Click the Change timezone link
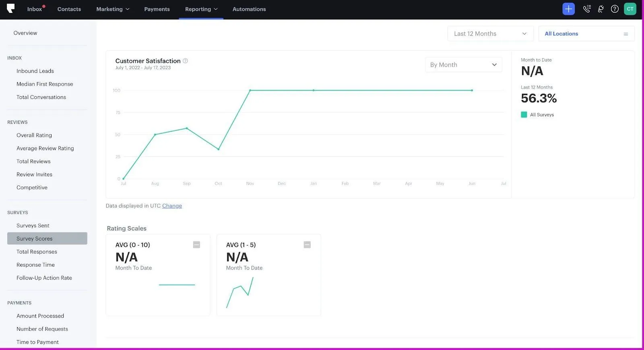Viewport: 644px width, 350px height. click(172, 206)
